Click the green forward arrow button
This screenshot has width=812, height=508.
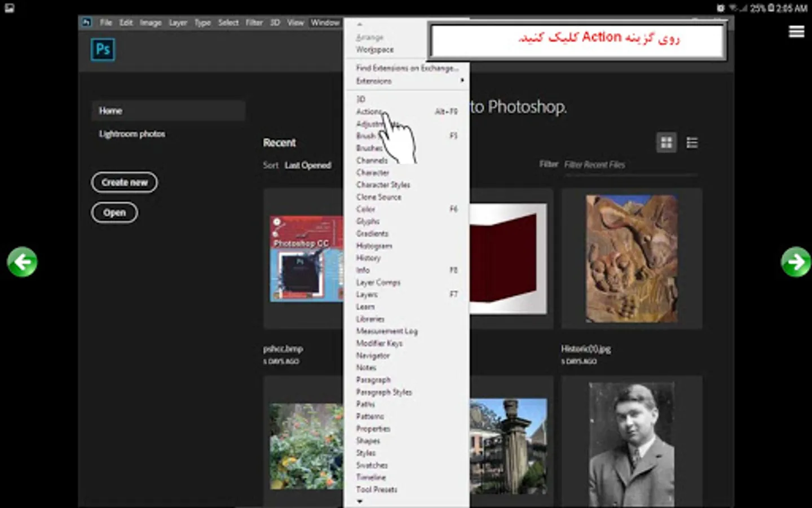pyautogui.click(x=796, y=262)
